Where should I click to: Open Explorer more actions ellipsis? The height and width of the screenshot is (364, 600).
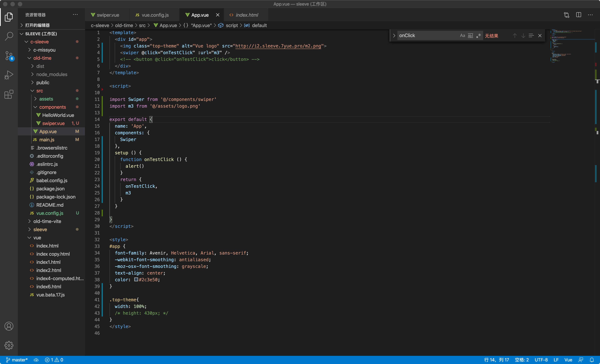[75, 15]
